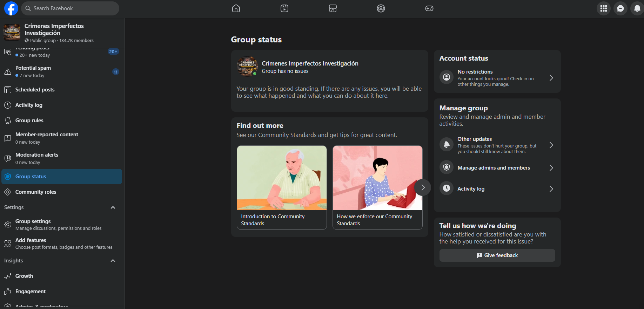Click the Group rules icon
The width and height of the screenshot is (644, 309).
(8, 121)
